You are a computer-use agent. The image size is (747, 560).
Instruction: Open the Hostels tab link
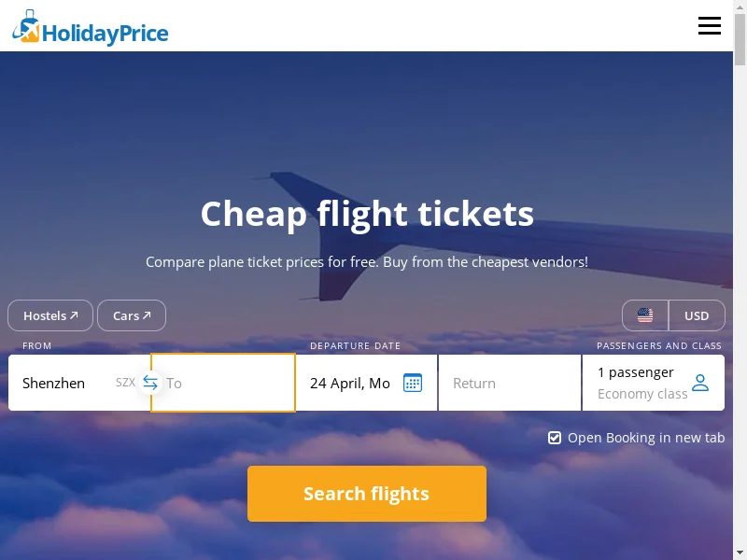pos(50,315)
